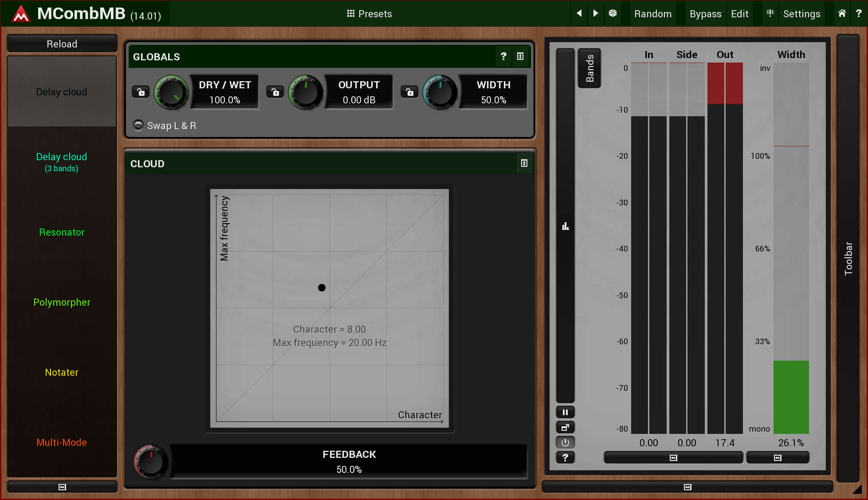The height and width of the screenshot is (500, 868).
Task: Open the Cloud panel presets icon
Action: point(524,163)
